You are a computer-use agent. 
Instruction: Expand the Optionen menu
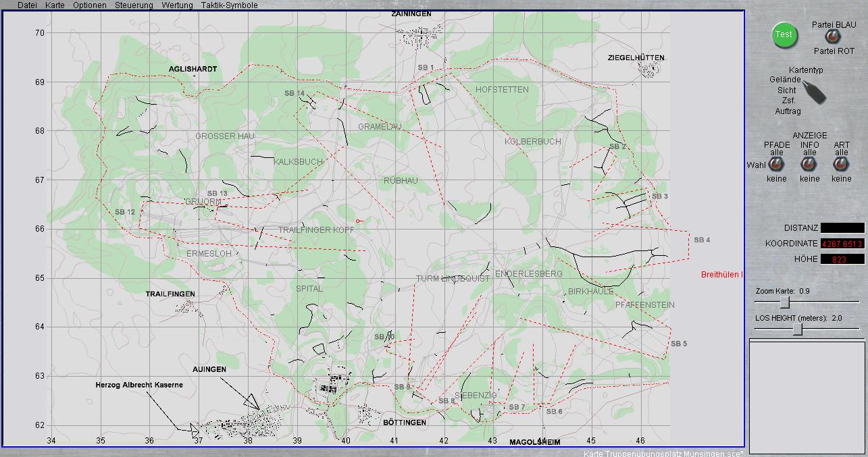pyautogui.click(x=90, y=5)
